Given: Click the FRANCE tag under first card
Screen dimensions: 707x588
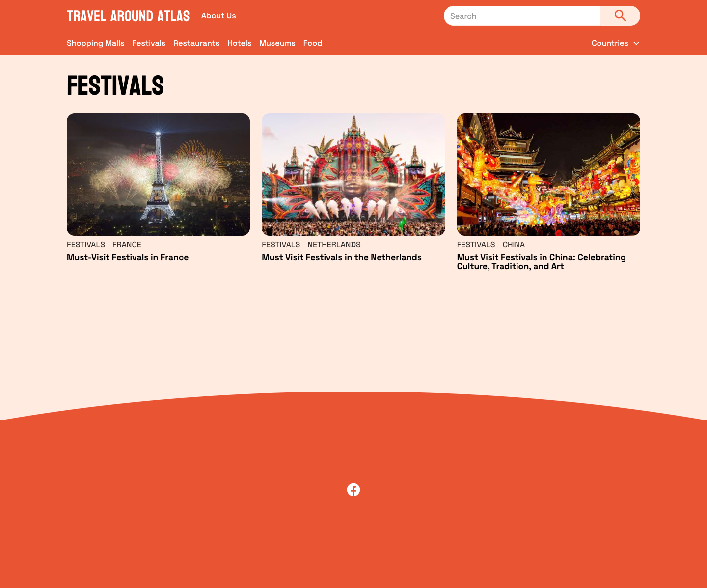Looking at the screenshot, I should [127, 245].
